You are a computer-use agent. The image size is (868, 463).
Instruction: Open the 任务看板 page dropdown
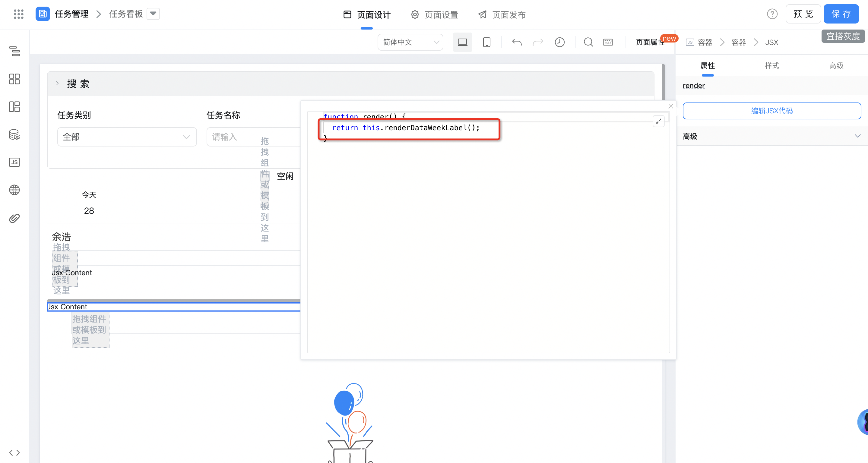(x=153, y=14)
